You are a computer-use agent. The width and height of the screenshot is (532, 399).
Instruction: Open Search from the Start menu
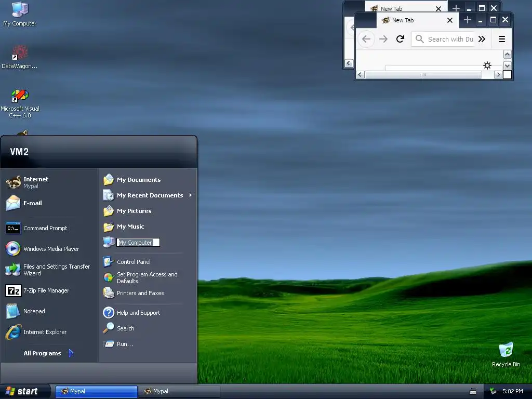coord(119,328)
